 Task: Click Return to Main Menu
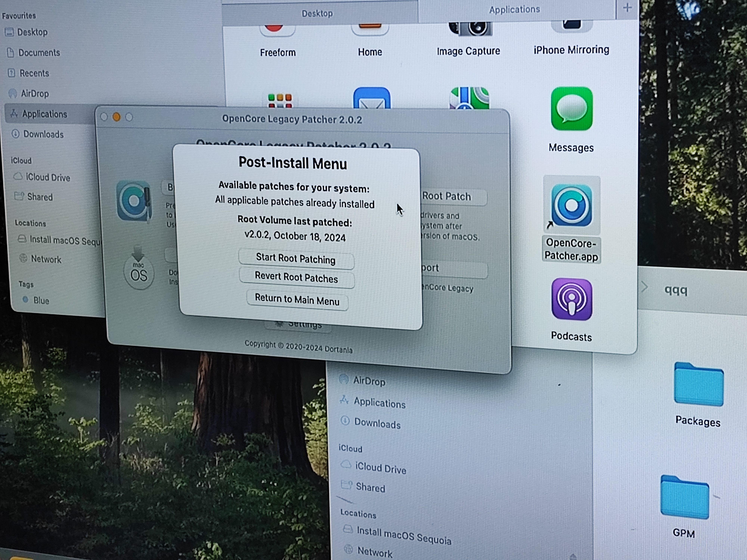[297, 300]
